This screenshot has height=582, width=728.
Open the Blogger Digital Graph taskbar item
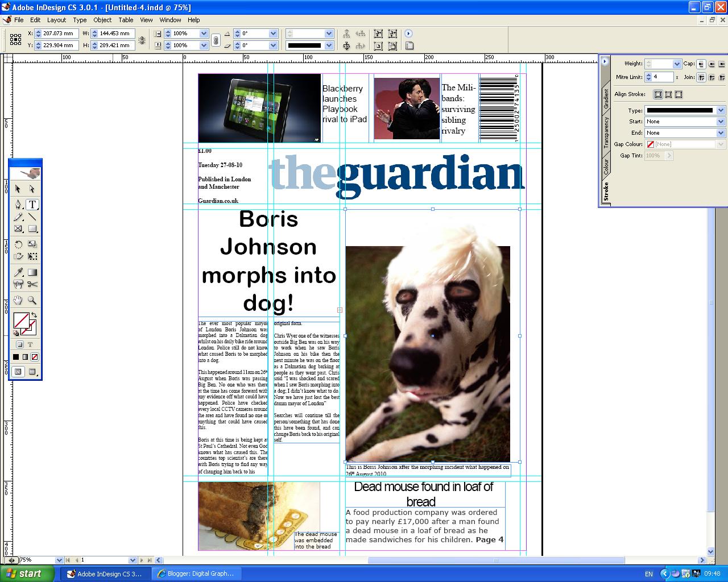click(x=197, y=573)
